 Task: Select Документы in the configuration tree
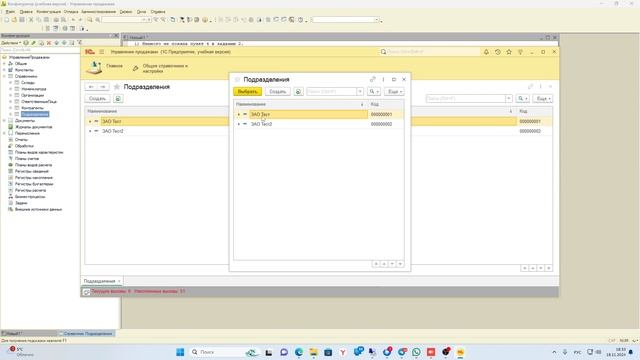[24, 120]
